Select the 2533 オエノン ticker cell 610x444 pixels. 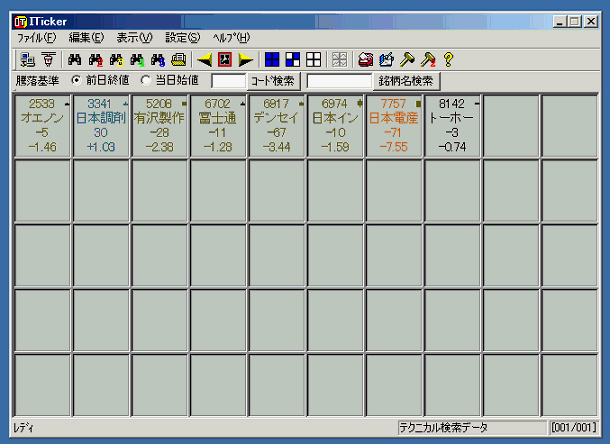point(42,126)
